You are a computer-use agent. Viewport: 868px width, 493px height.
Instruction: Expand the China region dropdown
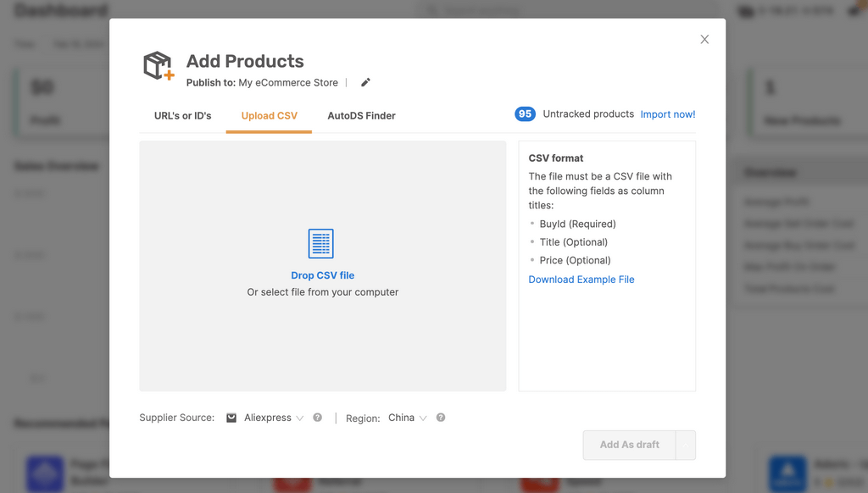click(408, 418)
